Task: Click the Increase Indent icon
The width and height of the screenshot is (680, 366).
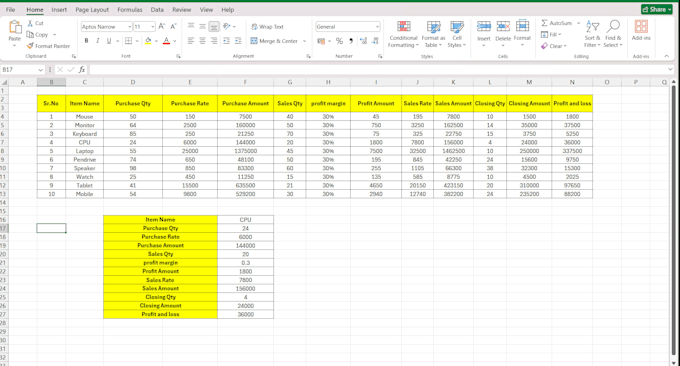Action: coord(238,41)
